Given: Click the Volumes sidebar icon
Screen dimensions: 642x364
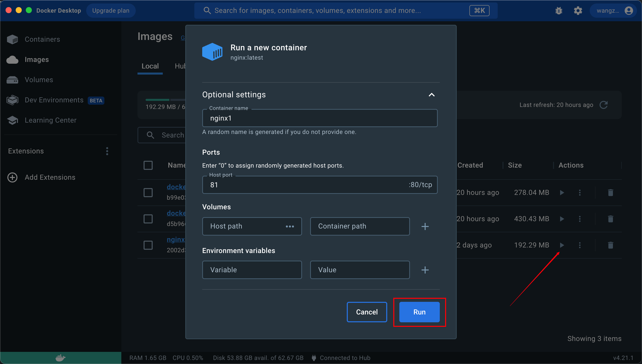Looking at the screenshot, I should (12, 80).
